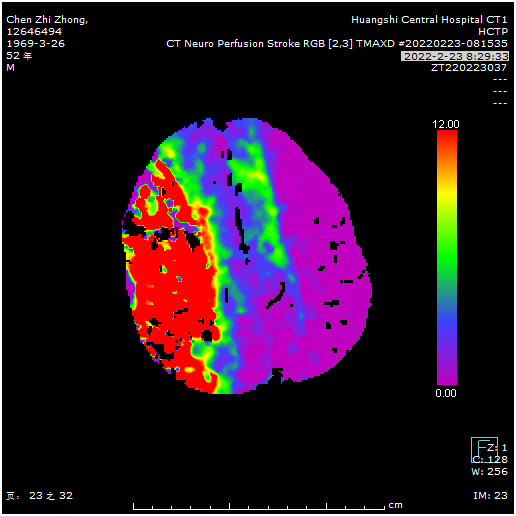Click the green middle of color bar
The image size is (516, 516).
click(447, 258)
